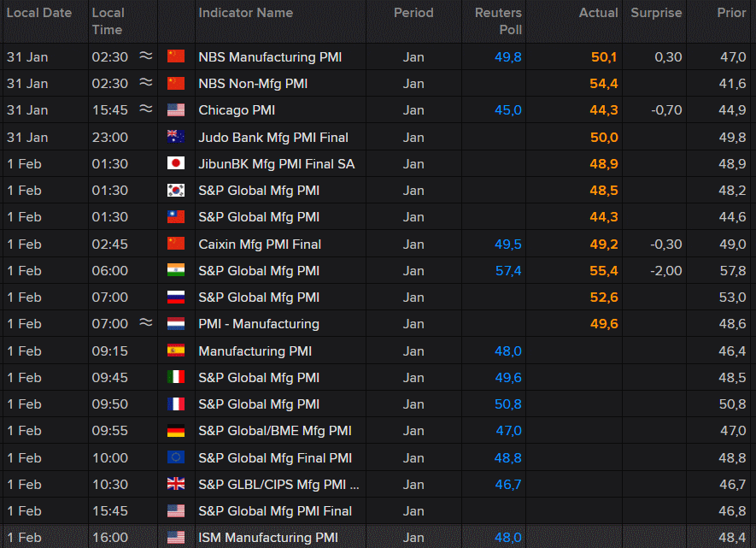The height and width of the screenshot is (548, 756).
Task: Select the China flag beside Caixin Mfg PMI
Action: [175, 244]
